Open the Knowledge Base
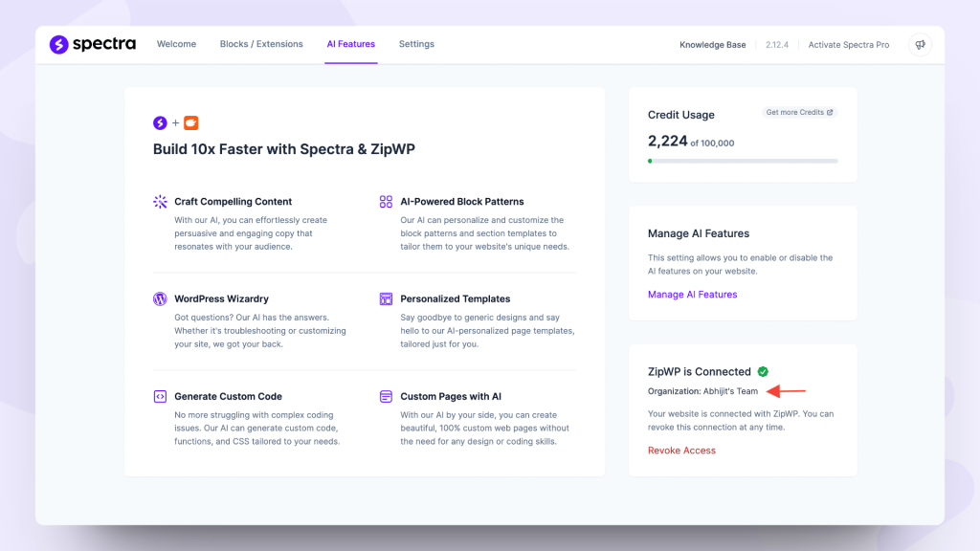 (x=712, y=44)
